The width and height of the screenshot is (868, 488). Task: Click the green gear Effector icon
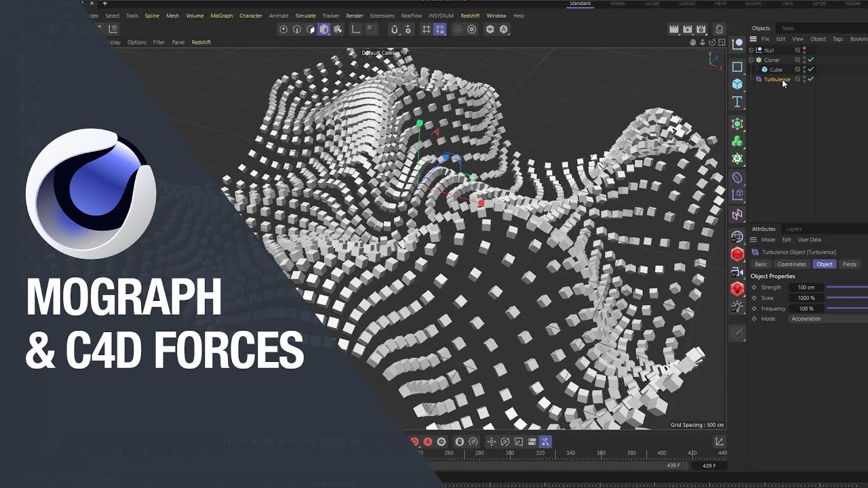pos(737,159)
